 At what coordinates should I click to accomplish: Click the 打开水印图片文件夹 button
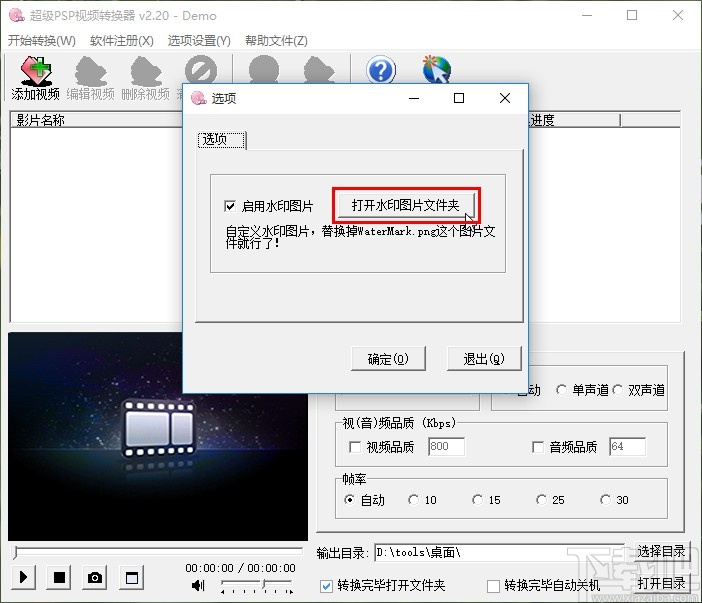406,205
